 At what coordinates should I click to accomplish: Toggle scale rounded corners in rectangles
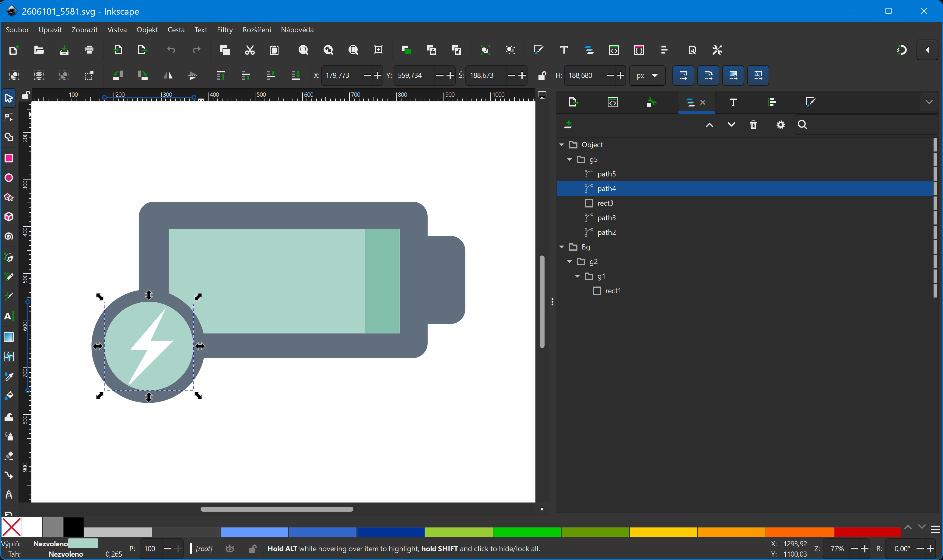pyautogui.click(x=708, y=75)
